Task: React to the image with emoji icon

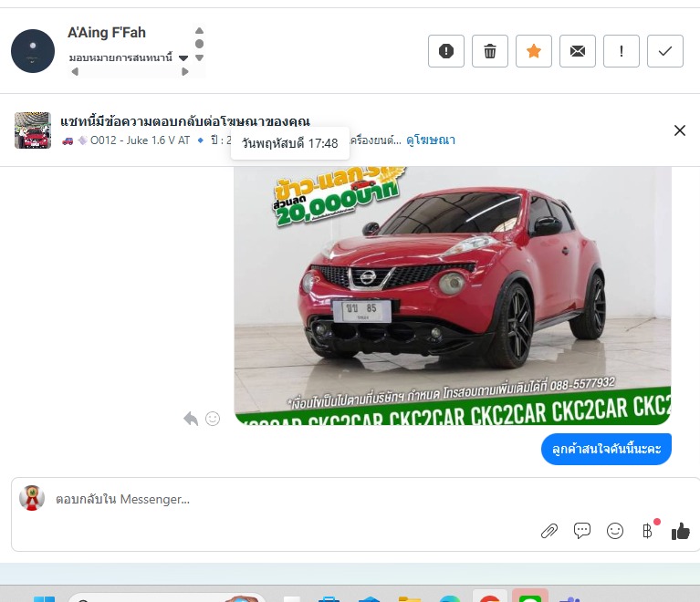Action: coord(213,419)
